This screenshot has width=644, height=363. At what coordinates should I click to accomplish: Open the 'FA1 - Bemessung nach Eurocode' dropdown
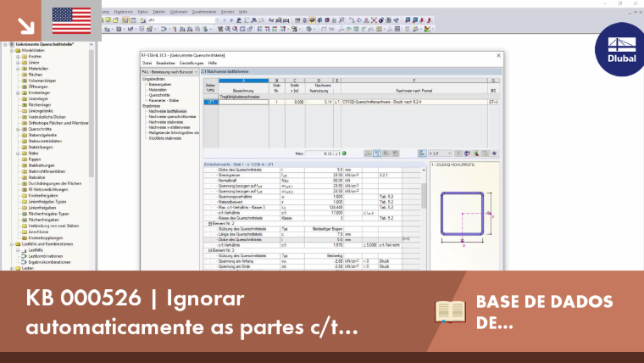tap(170, 72)
